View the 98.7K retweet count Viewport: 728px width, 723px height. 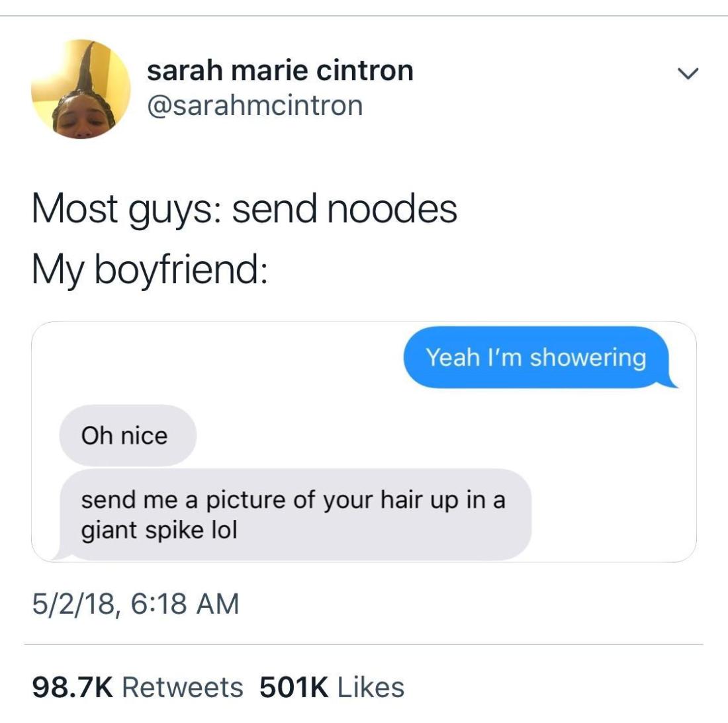point(73,687)
